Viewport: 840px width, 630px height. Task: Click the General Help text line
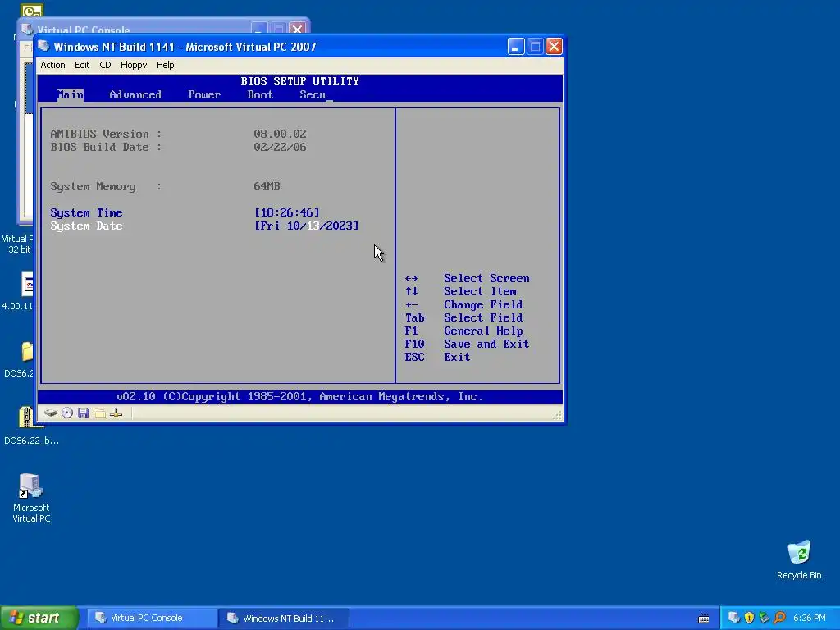483,331
